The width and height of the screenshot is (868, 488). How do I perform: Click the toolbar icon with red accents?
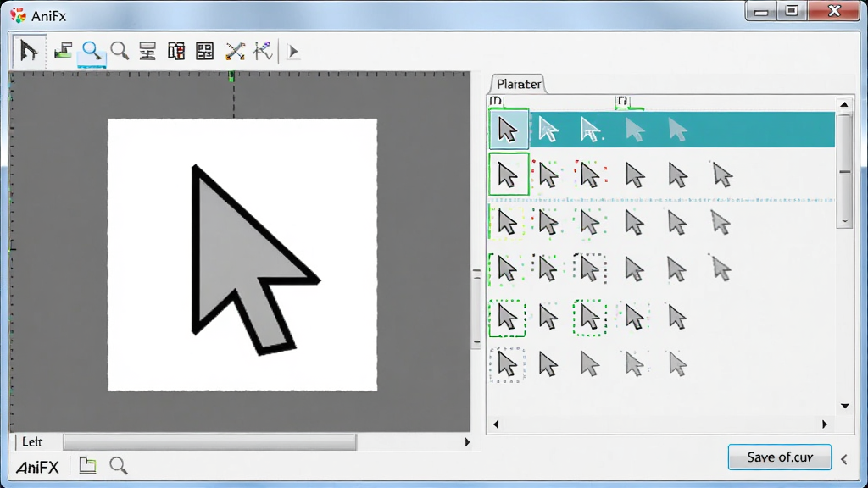[x=176, y=51]
